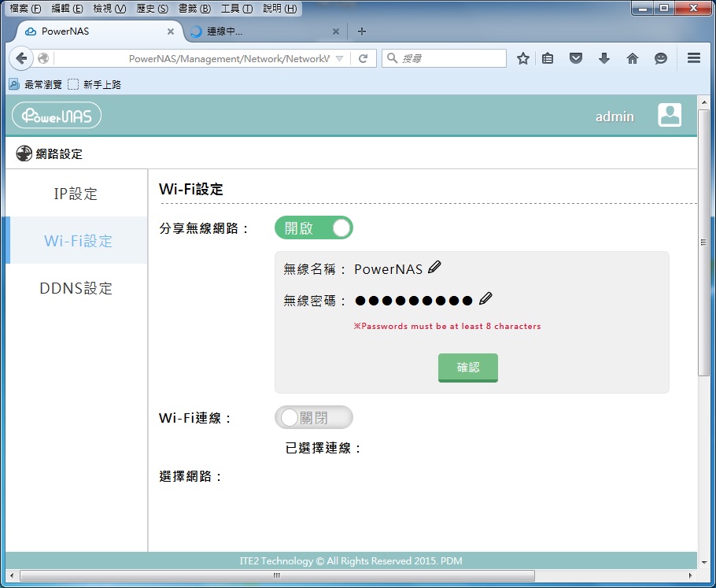
Task: Close the PowerNAS tab
Action: coord(170,31)
